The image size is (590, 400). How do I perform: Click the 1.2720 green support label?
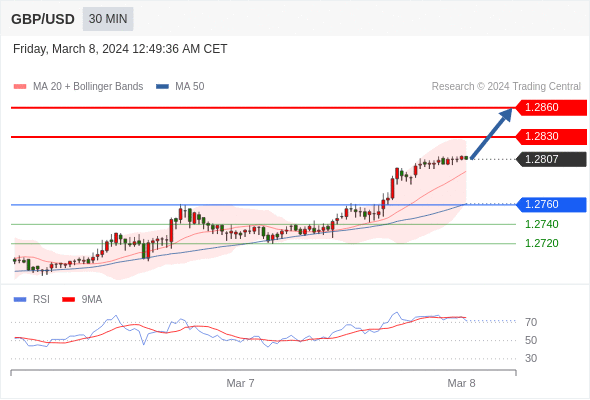point(542,243)
